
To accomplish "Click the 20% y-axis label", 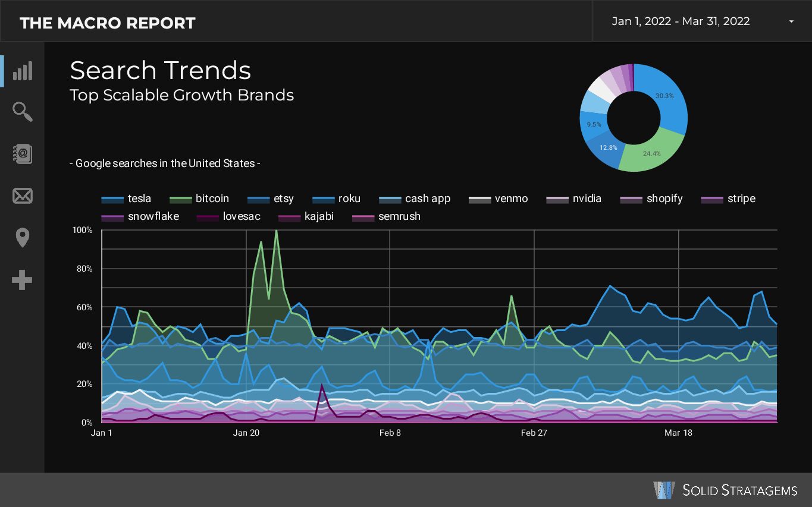I will point(85,384).
